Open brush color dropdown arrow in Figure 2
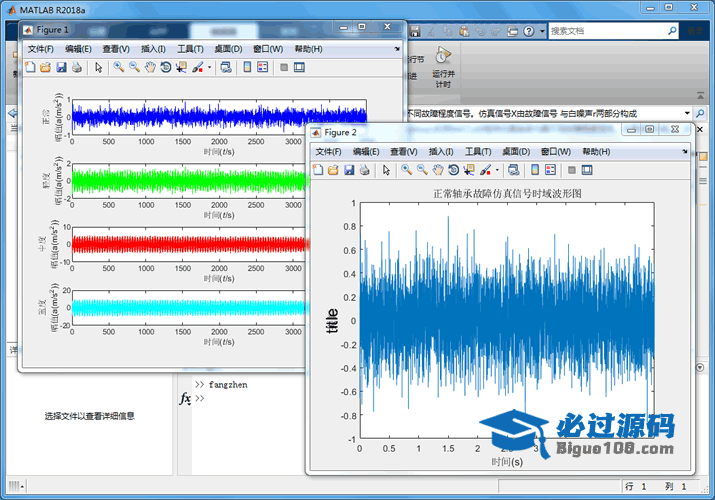This screenshot has width=715, height=500. tap(497, 170)
